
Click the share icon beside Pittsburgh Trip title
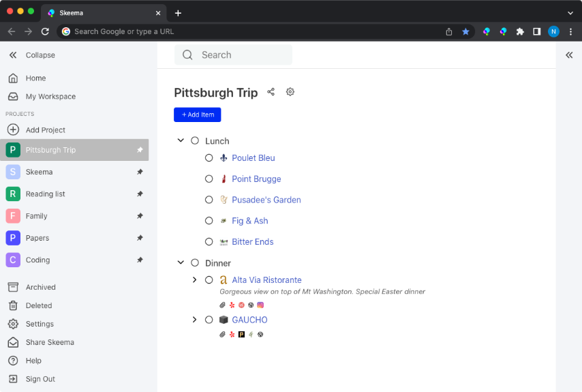pyautogui.click(x=271, y=91)
